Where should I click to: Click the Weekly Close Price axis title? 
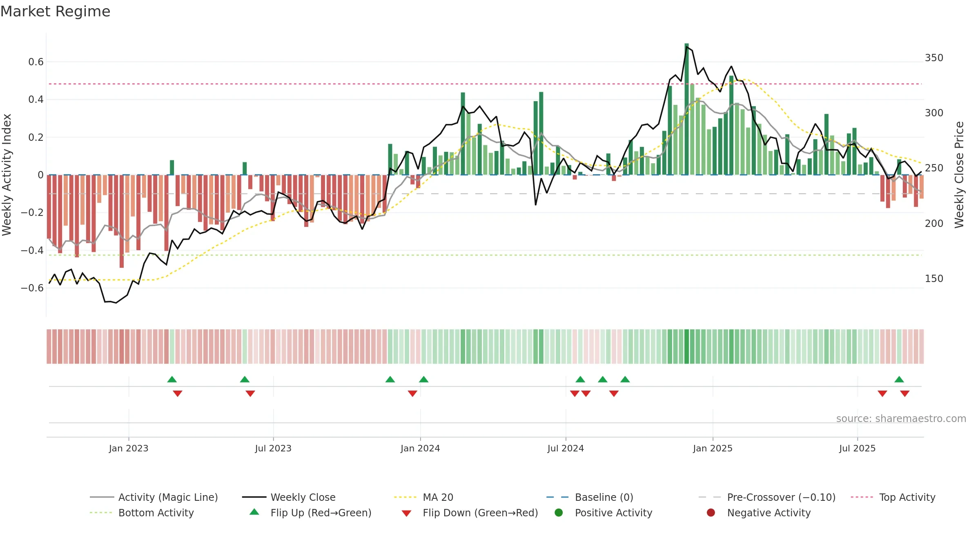pos(959,175)
